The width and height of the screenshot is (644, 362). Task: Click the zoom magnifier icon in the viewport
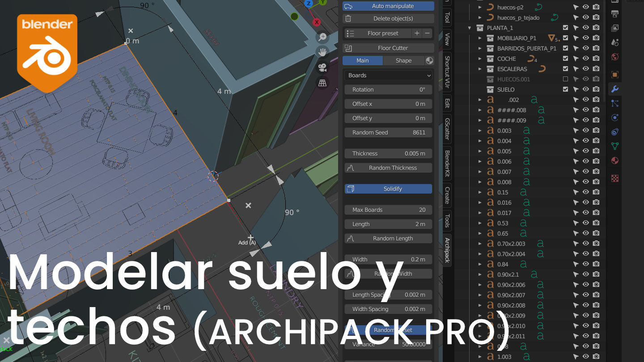click(x=322, y=38)
